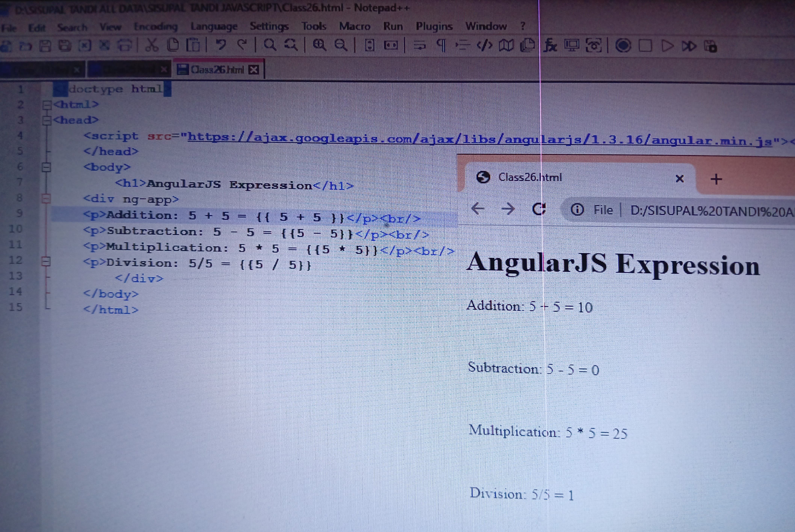Toggle Word Wrap toolbar button

420,45
